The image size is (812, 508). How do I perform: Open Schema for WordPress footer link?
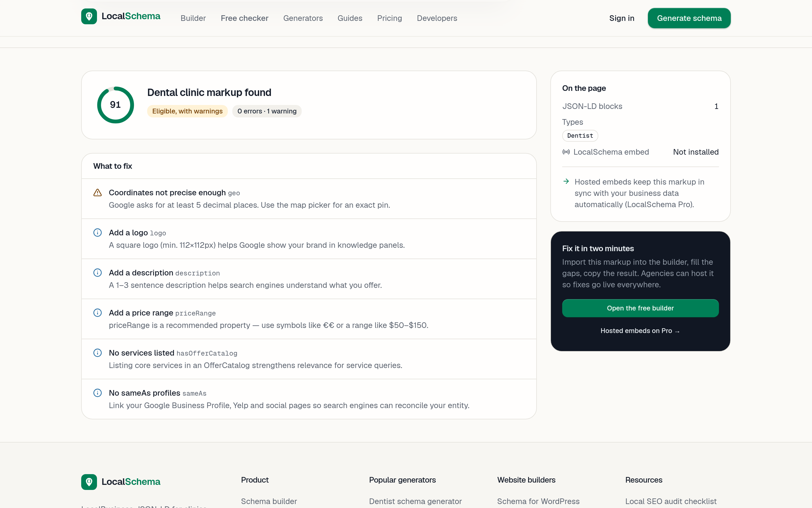pyautogui.click(x=538, y=501)
